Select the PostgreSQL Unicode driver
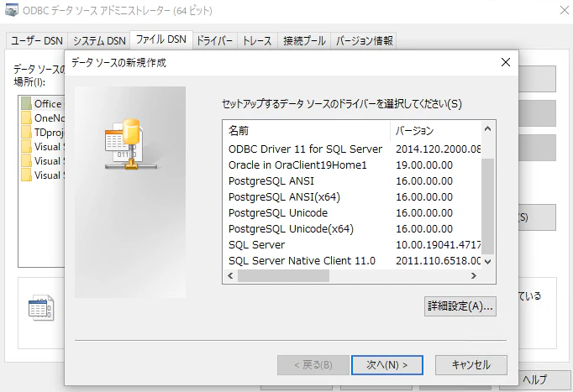The image size is (573, 392). [x=278, y=213]
